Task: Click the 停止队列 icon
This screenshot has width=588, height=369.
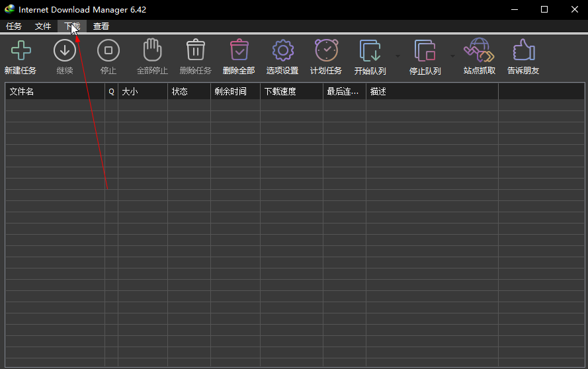Action: 425,50
